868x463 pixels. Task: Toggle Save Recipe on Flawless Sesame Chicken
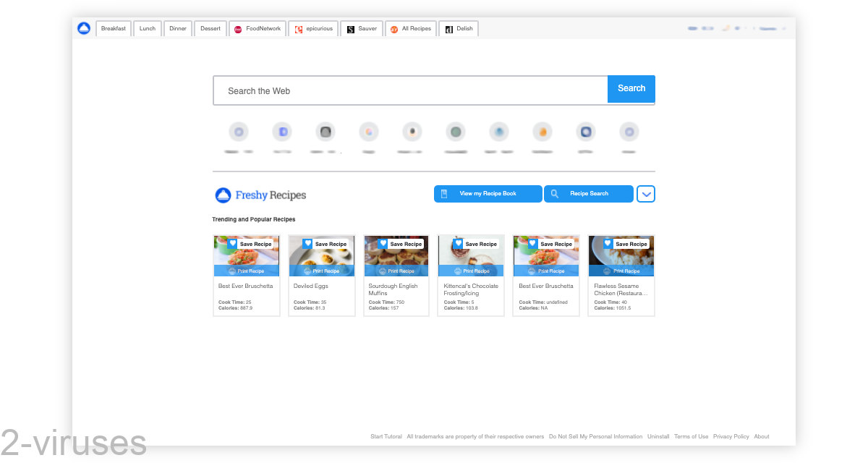pos(606,243)
